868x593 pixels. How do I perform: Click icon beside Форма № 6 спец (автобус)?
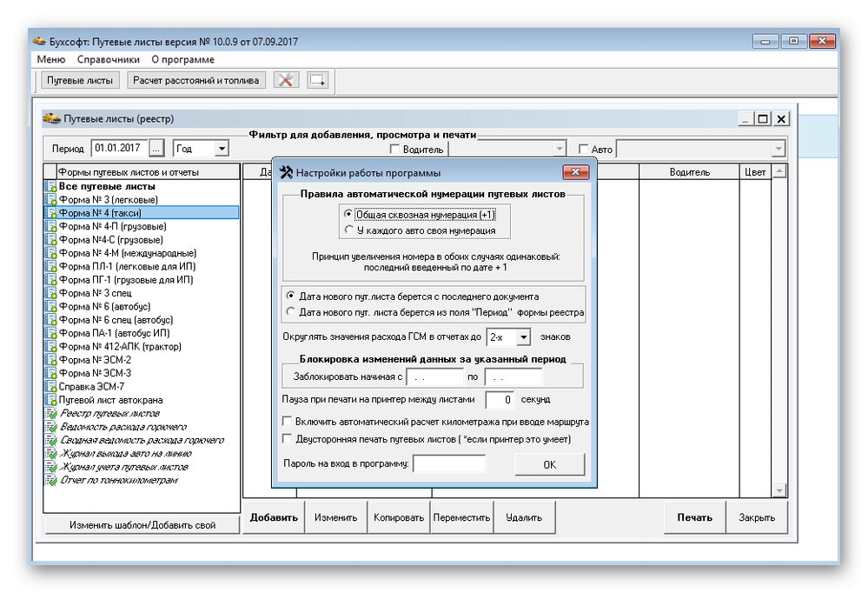pos(51,320)
